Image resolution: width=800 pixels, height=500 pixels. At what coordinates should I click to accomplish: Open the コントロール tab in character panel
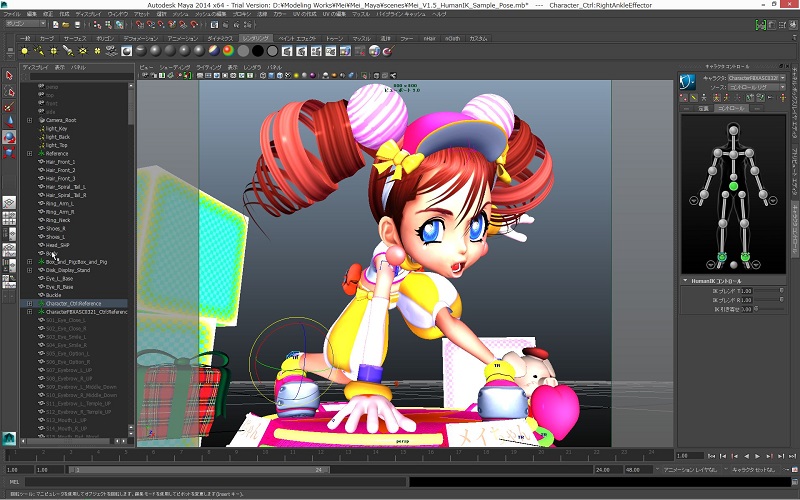[x=731, y=109]
